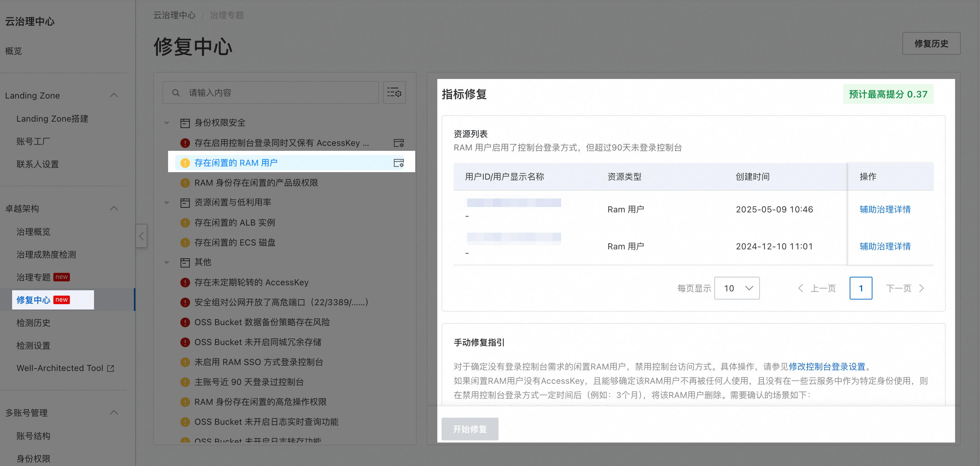Open the 修改控制台登录设置 link

(x=827, y=366)
